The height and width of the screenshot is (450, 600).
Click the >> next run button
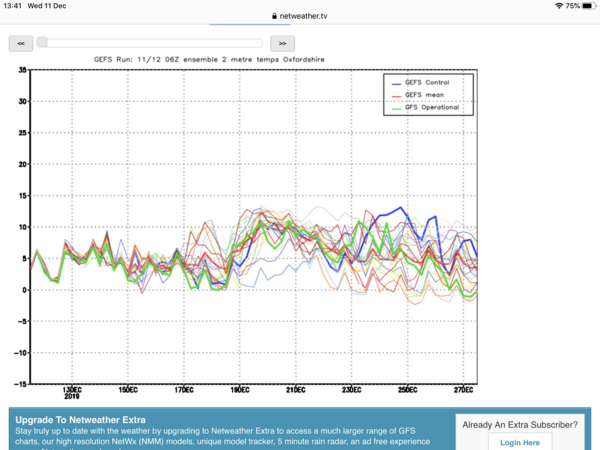point(282,43)
